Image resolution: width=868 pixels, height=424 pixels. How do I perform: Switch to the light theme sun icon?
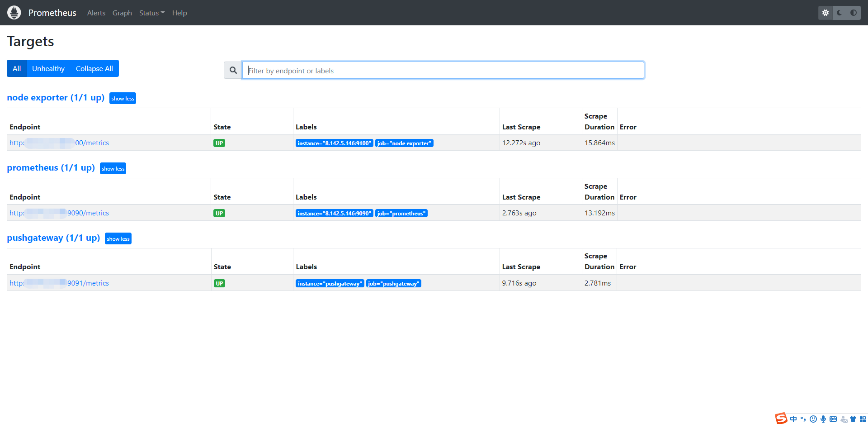[x=826, y=13]
